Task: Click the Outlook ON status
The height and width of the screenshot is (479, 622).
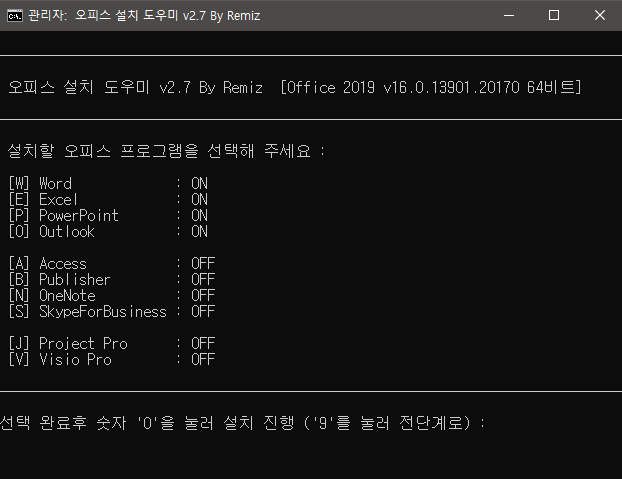Action: tap(199, 231)
